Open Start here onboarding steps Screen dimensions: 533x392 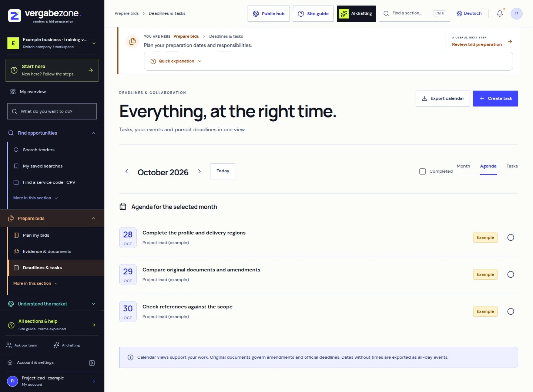52,70
